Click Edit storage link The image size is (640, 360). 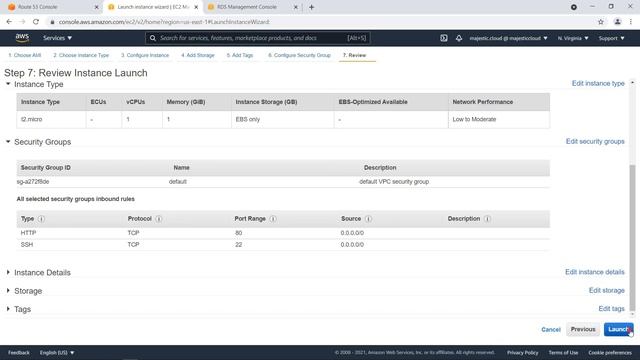(x=607, y=290)
